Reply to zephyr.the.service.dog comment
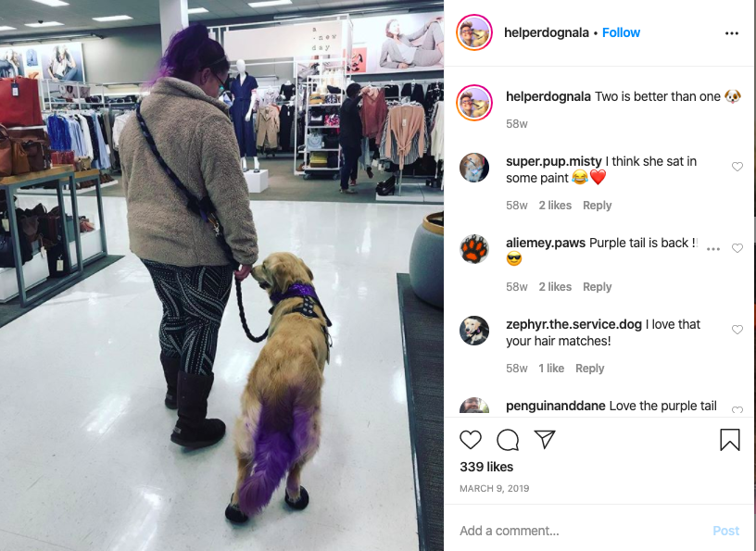This screenshot has height=551, width=756. pyautogui.click(x=589, y=369)
